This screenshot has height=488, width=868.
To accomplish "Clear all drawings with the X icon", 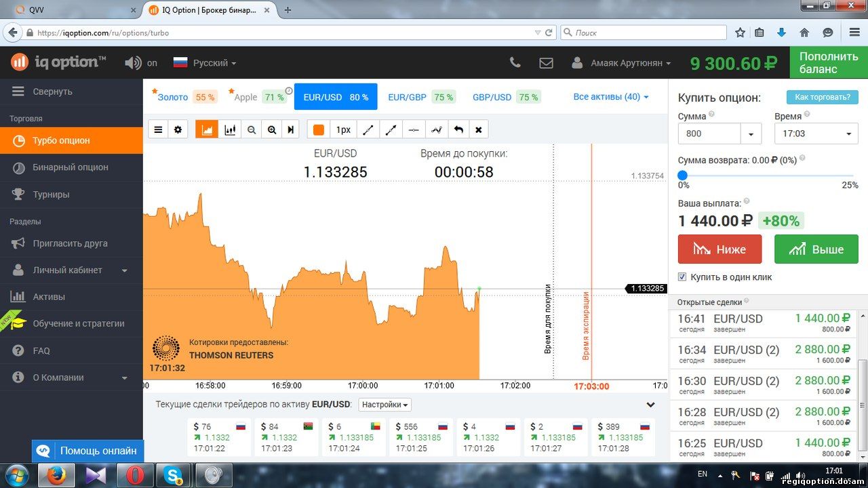I will coord(478,129).
